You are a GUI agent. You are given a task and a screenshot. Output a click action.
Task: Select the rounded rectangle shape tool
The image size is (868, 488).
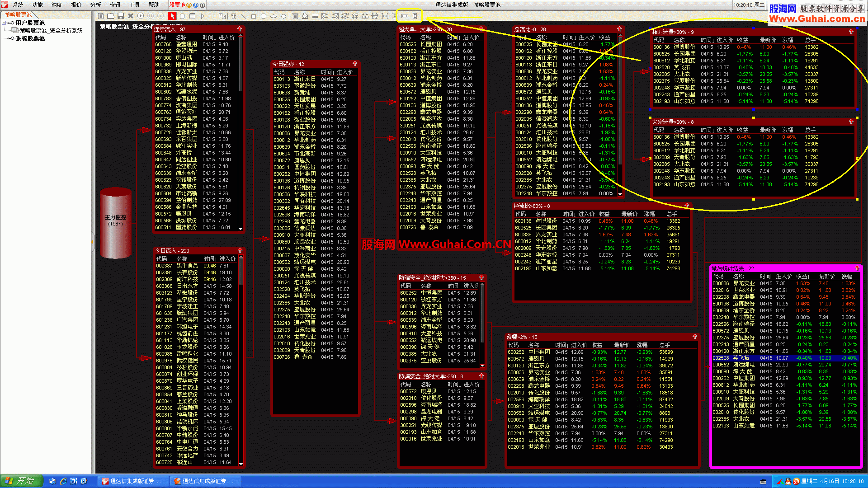click(264, 16)
